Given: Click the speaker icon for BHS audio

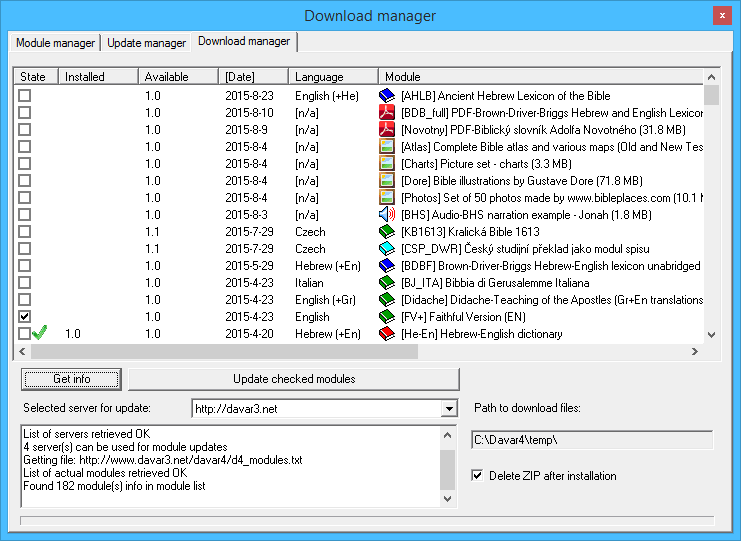Looking at the screenshot, I should (387, 215).
